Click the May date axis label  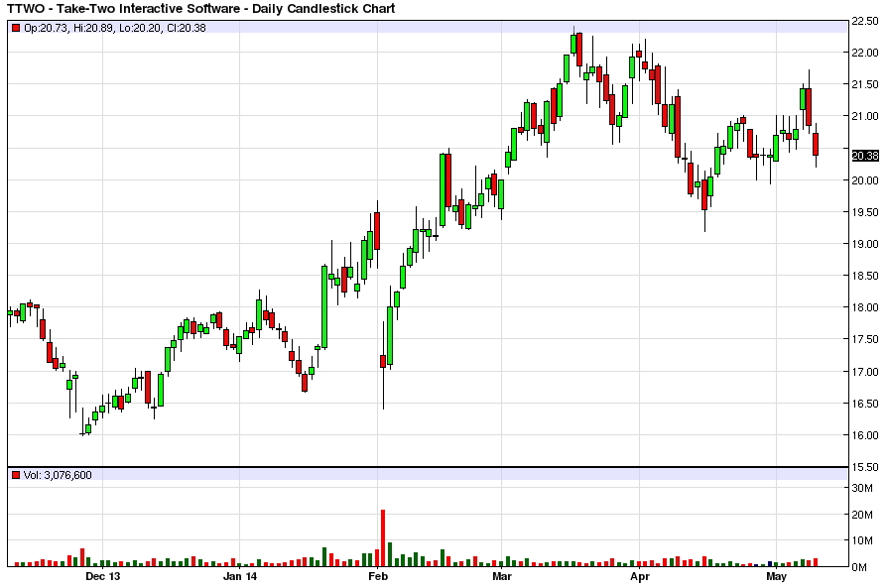776,577
